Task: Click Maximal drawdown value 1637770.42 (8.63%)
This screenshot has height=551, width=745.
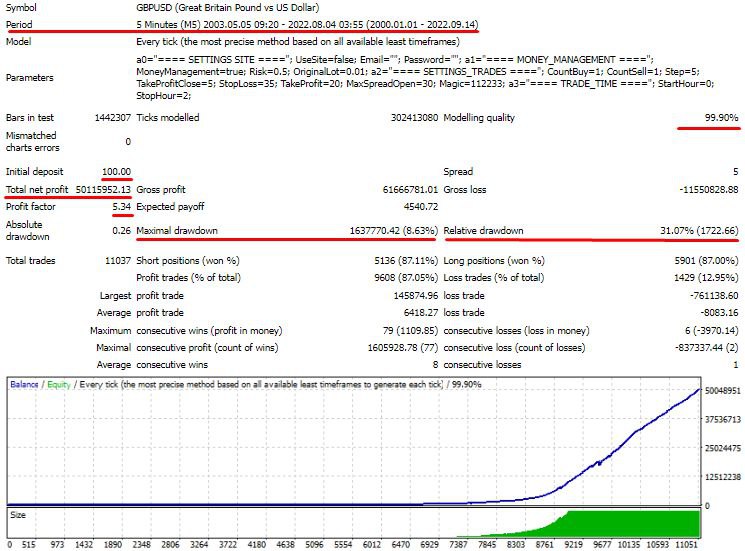Action: (x=393, y=230)
